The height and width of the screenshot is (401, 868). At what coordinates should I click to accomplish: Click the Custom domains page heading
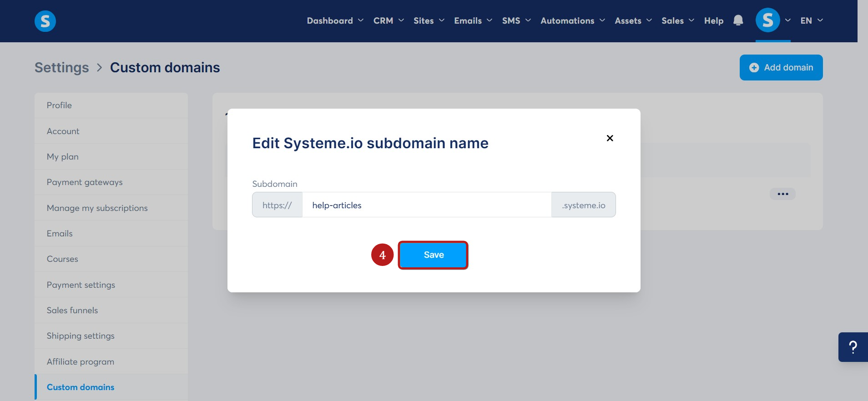165,67
